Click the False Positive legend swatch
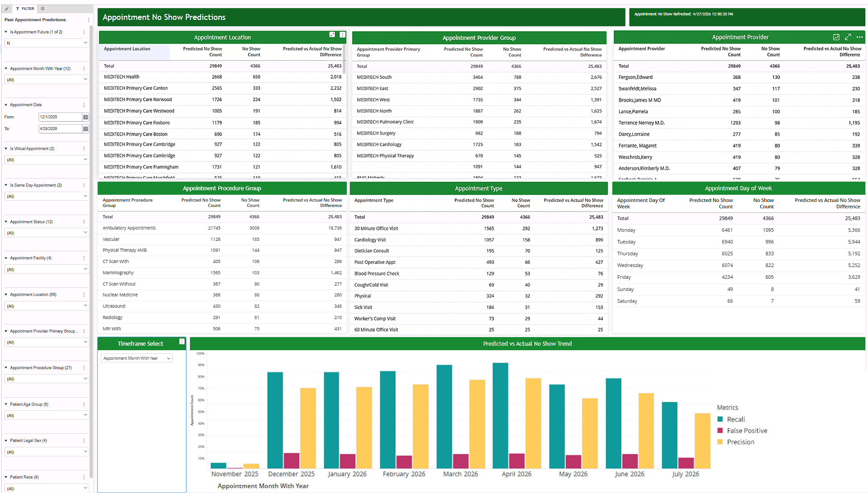 click(720, 431)
